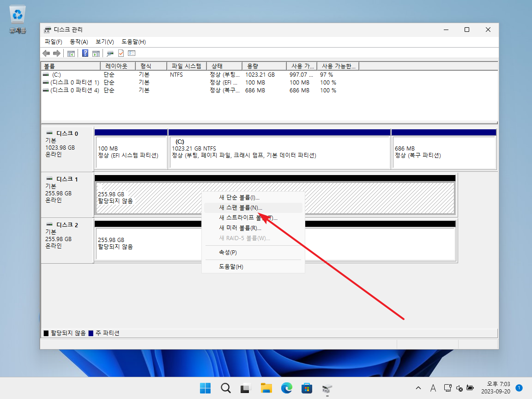Sort by the 상태 column header
Image resolution: width=532 pixels, height=399 pixels.
pos(224,66)
